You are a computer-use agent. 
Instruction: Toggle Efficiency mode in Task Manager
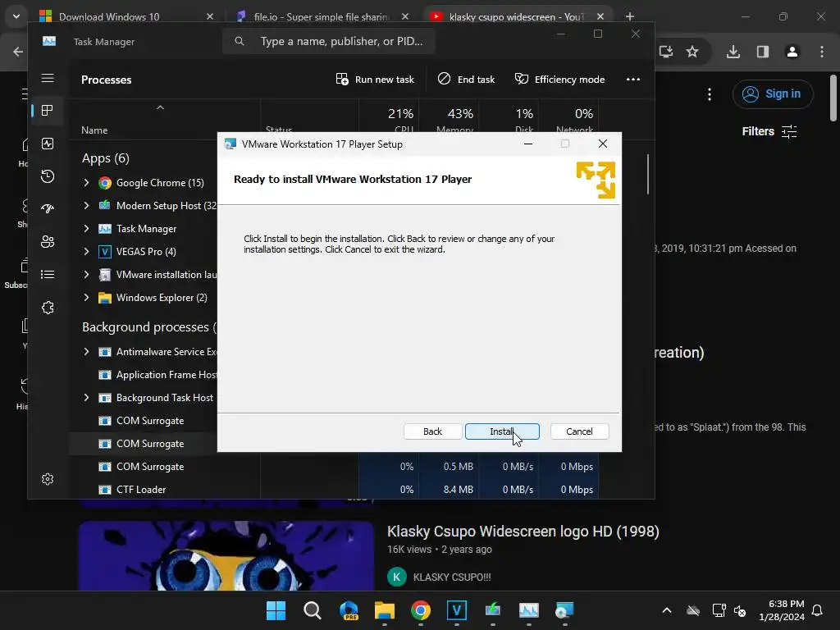click(559, 80)
